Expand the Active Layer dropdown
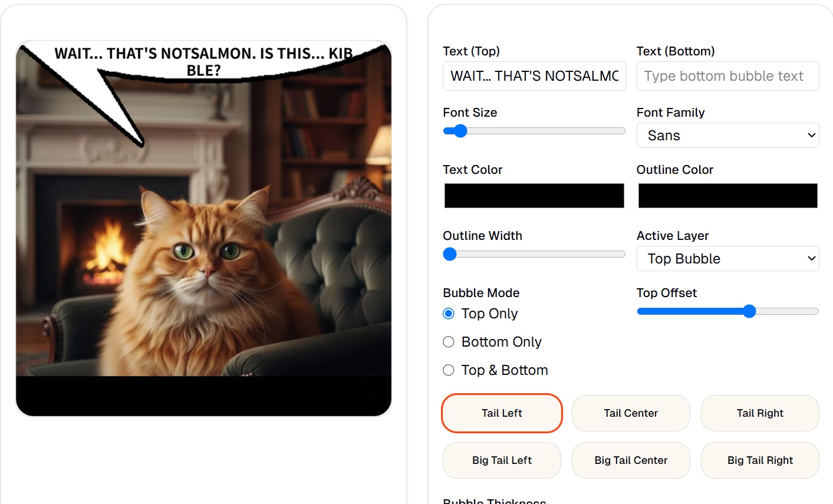This screenshot has width=833, height=504. click(x=727, y=259)
